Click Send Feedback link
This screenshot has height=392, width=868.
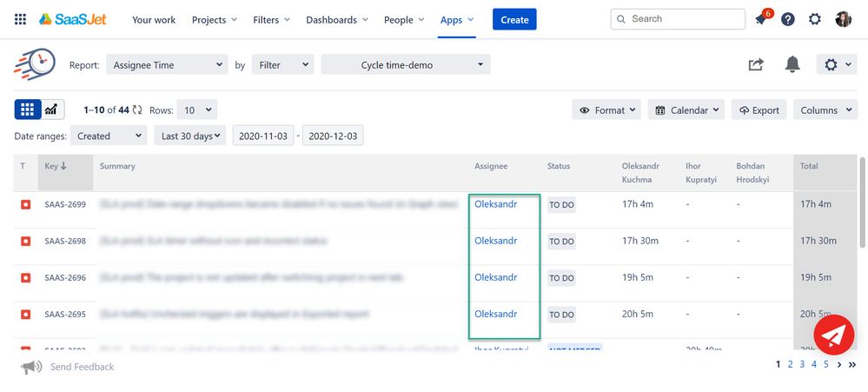[82, 367]
